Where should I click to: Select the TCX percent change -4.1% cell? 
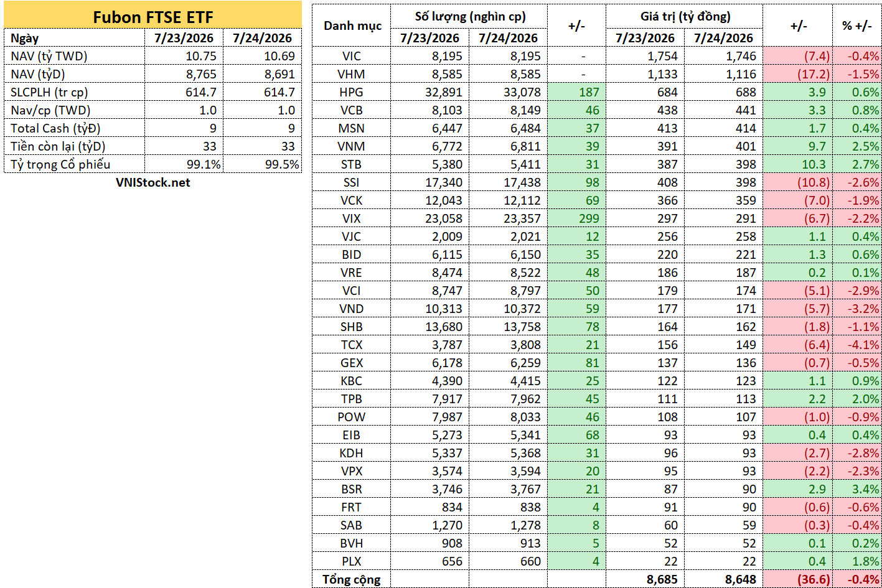coord(858,345)
